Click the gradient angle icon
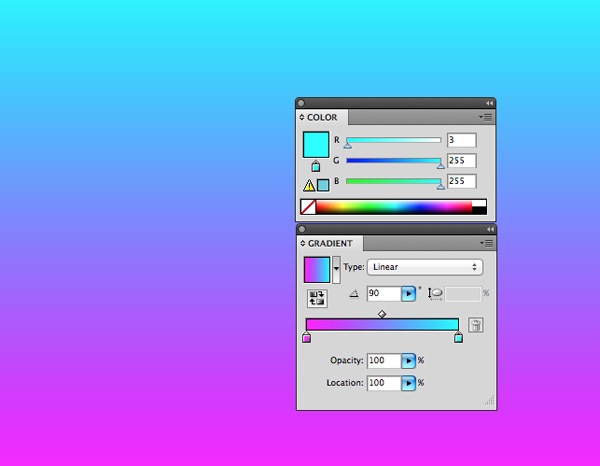 click(x=354, y=294)
